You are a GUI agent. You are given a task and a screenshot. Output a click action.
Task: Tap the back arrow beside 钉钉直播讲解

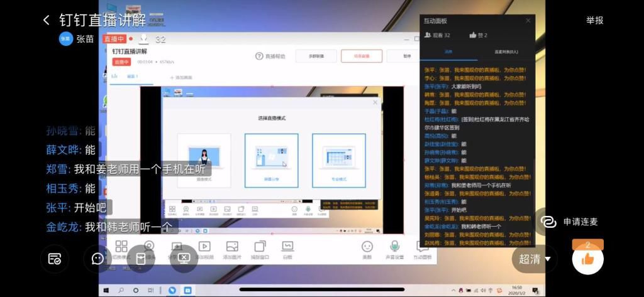pyautogui.click(x=46, y=20)
